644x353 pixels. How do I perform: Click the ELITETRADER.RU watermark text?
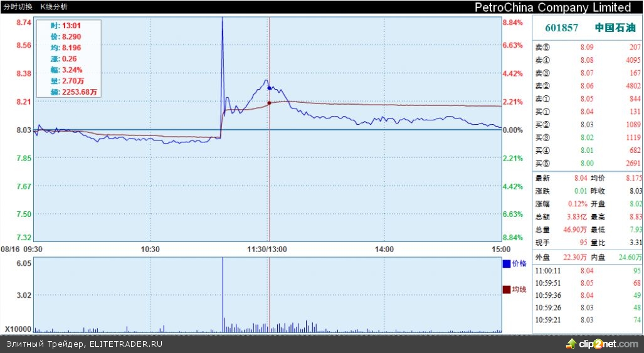click(x=126, y=344)
